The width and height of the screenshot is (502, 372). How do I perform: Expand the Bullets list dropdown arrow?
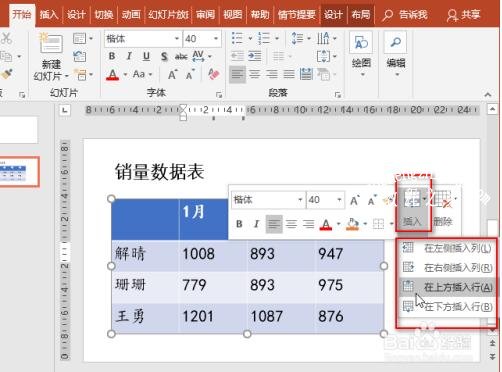pyautogui.click(x=250, y=39)
